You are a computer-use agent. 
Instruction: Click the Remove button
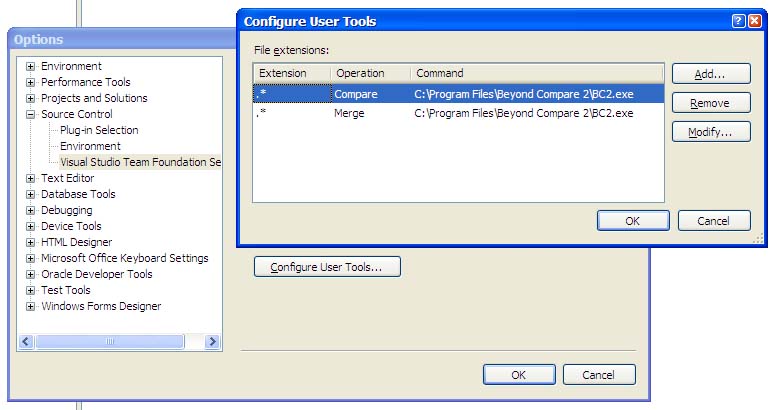tap(711, 103)
